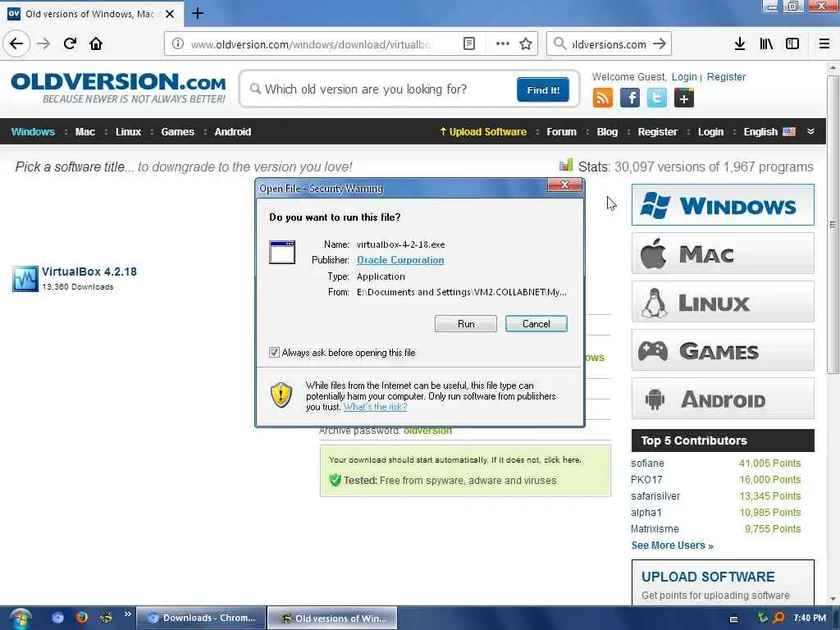This screenshot has width=840, height=630.
Task: Click the Twitter icon
Action: (x=657, y=98)
